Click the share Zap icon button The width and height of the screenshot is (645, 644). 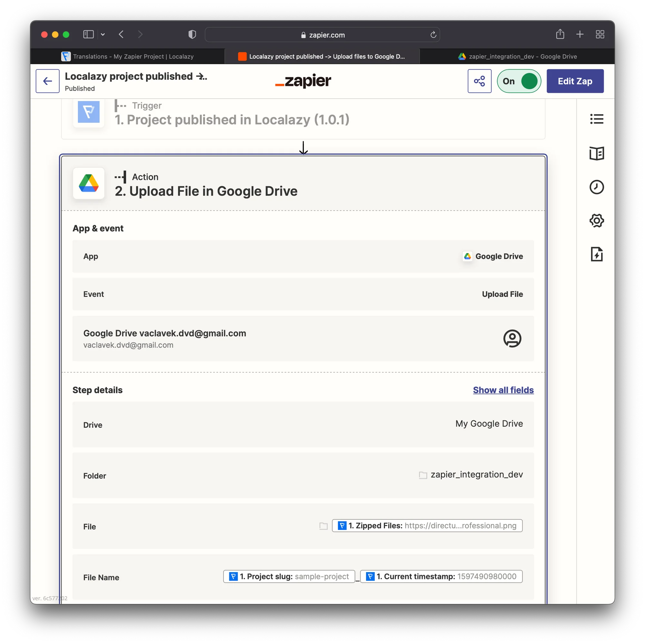[479, 81]
